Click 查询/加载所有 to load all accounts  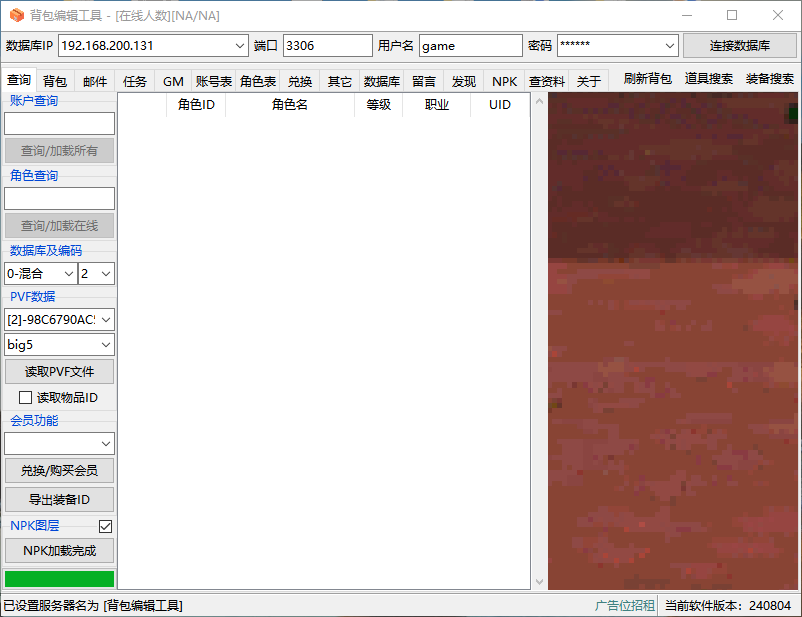pos(59,150)
